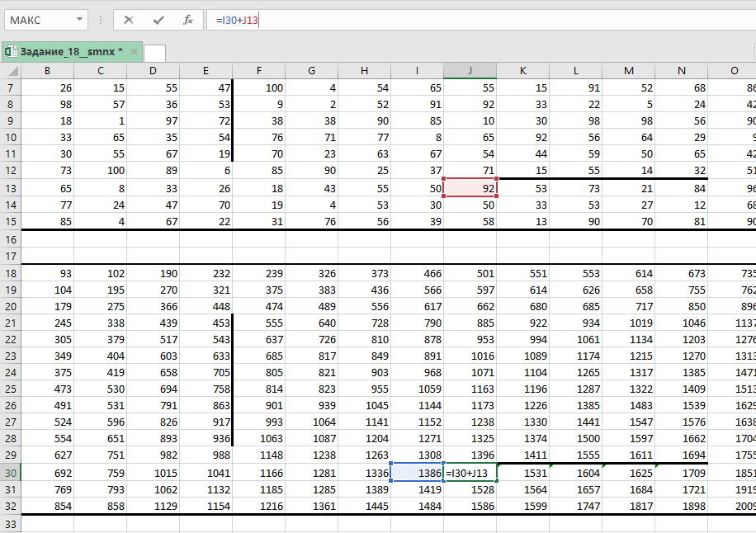The height and width of the screenshot is (533, 756).
Task: Click inside the МАКС name box field
Action: click(x=37, y=20)
